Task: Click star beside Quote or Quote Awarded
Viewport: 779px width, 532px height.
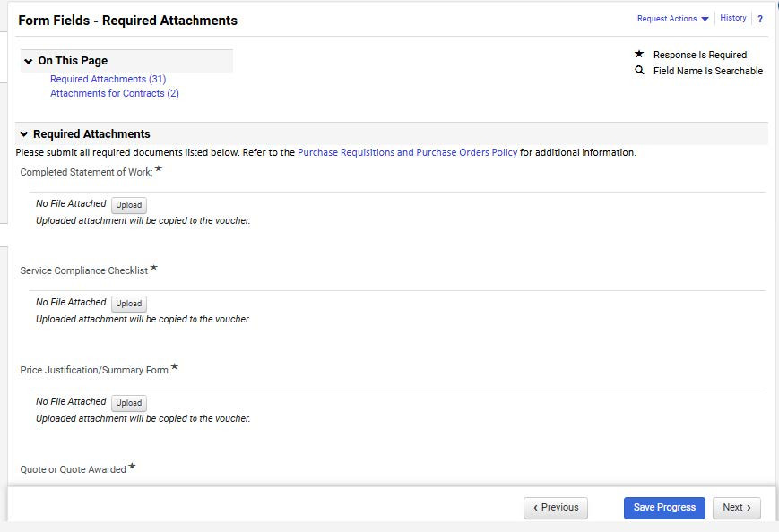Action: click(131, 464)
